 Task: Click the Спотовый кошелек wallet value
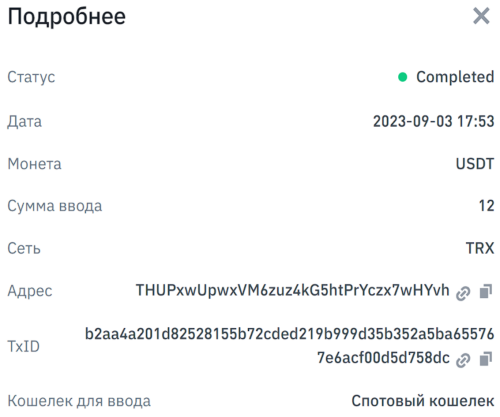click(x=423, y=401)
